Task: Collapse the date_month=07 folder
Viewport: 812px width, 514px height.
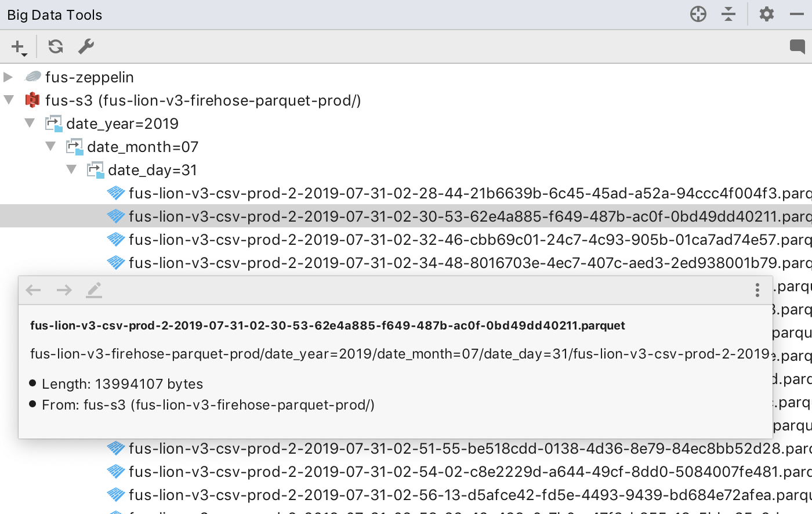Action: coord(50,146)
